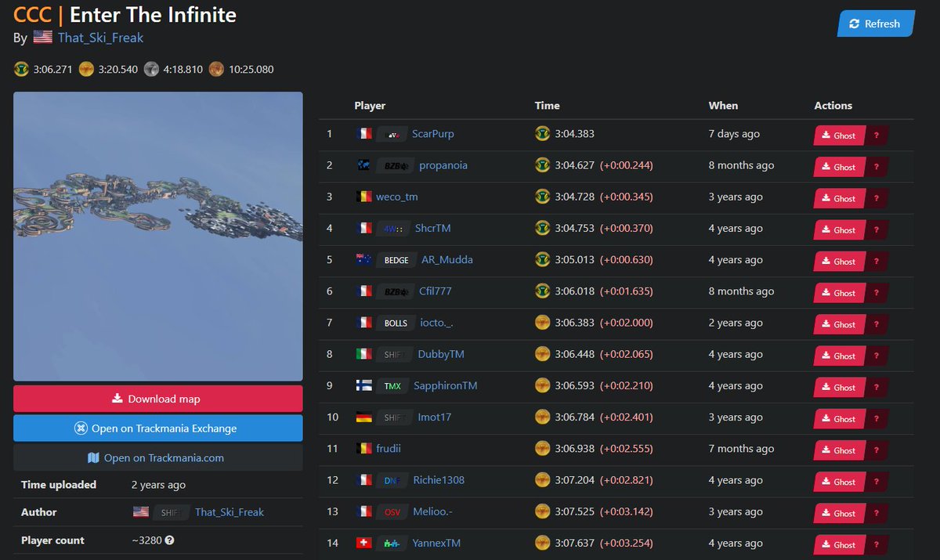Screen dimensions: 940x560
Task: Download DubbyTM's ghost
Action: [838, 356]
